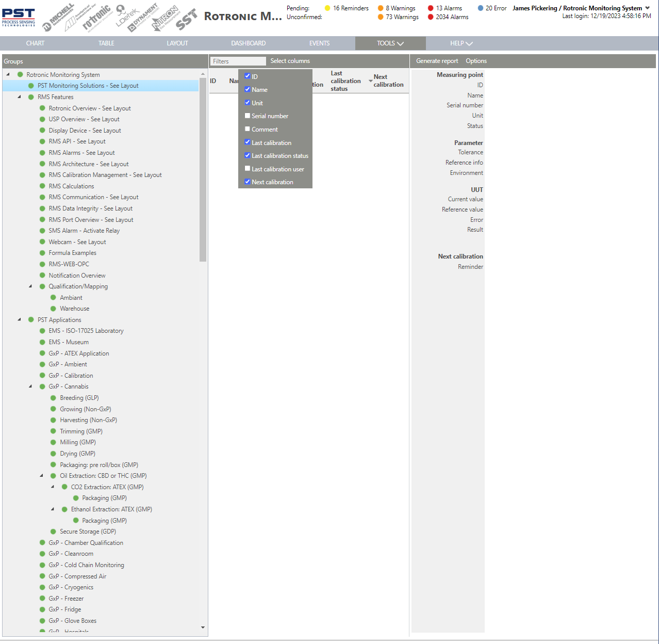This screenshot has width=659, height=644.
Task: Sort by Last calibration status header
Action: (345, 81)
